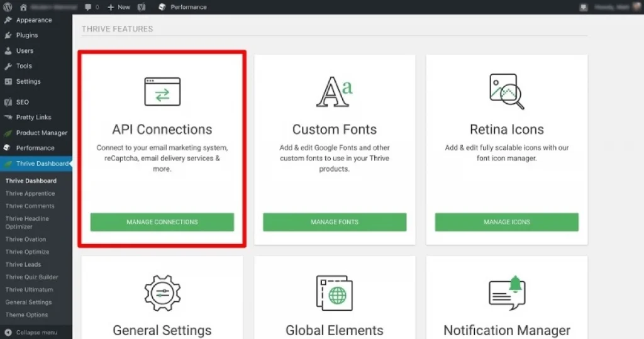Image resolution: width=644 pixels, height=339 pixels.
Task: Open Thrive Leads submenu link
Action: tap(23, 264)
